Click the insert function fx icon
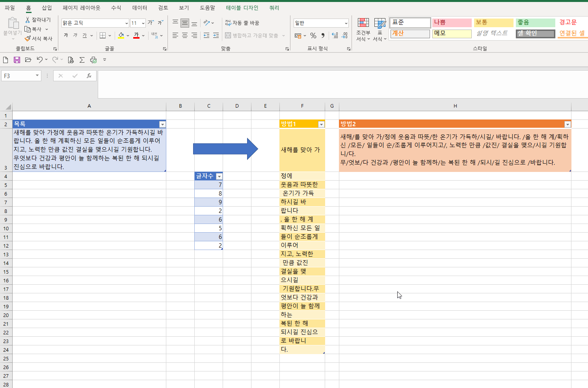Image resolution: width=588 pixels, height=388 pixels. coord(89,76)
